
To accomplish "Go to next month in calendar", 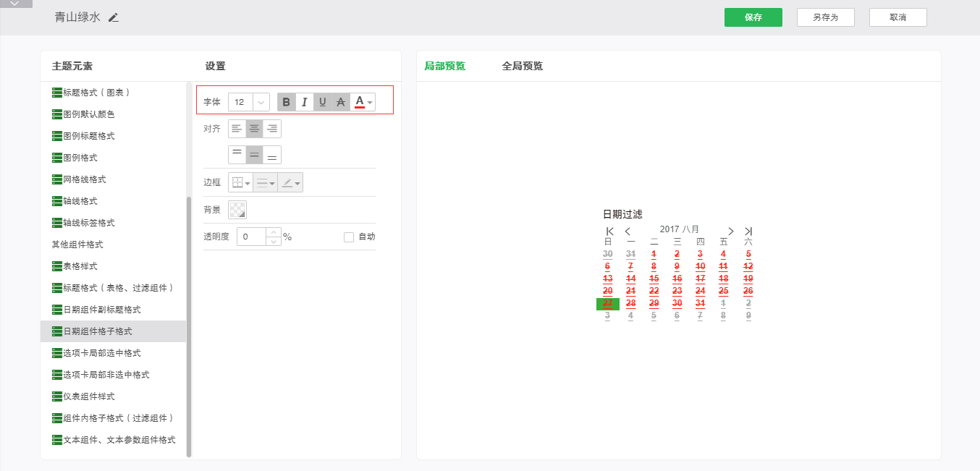I will 731,231.
